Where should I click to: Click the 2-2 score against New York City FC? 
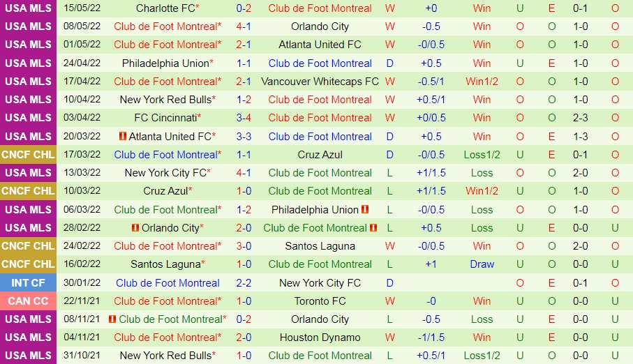tap(244, 282)
